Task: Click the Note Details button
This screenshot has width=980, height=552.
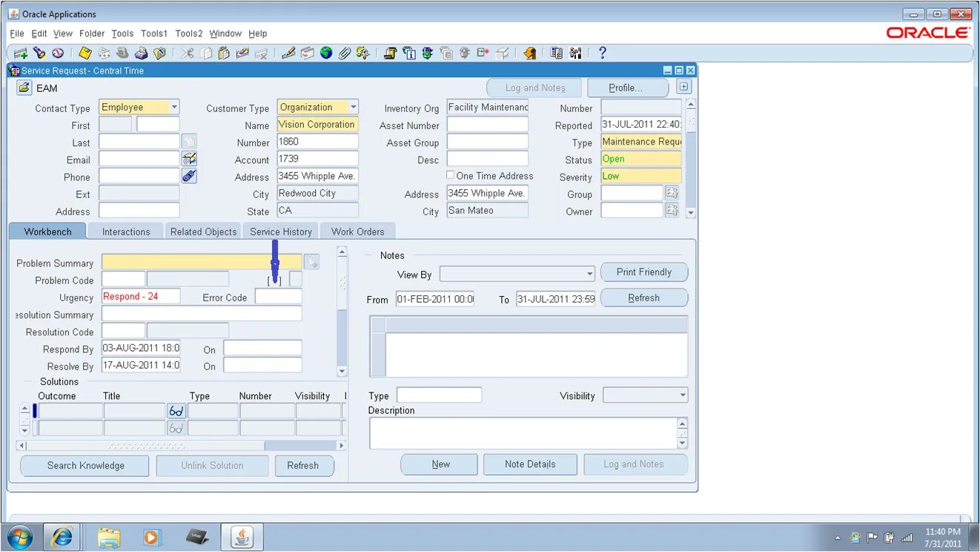Action: click(x=530, y=464)
